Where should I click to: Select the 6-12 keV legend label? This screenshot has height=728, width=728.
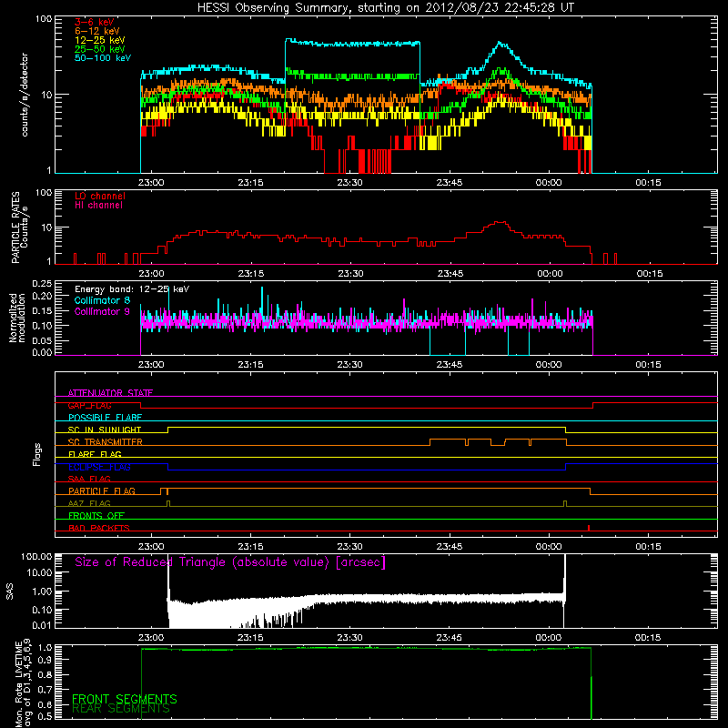coord(96,31)
